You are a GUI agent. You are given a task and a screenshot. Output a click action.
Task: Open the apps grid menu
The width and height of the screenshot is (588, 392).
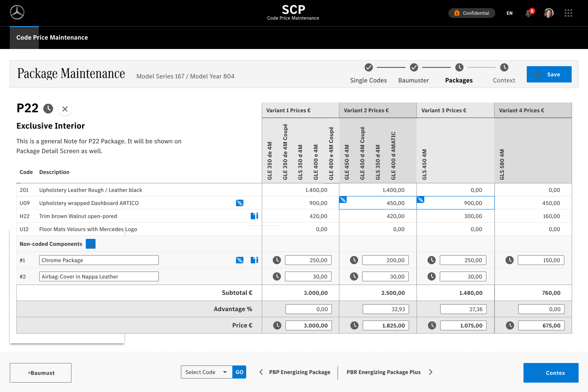(568, 13)
